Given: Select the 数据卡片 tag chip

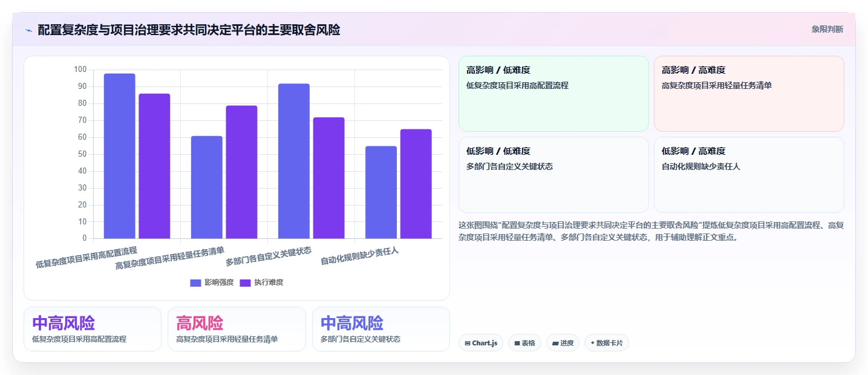Looking at the screenshot, I should tap(607, 343).
